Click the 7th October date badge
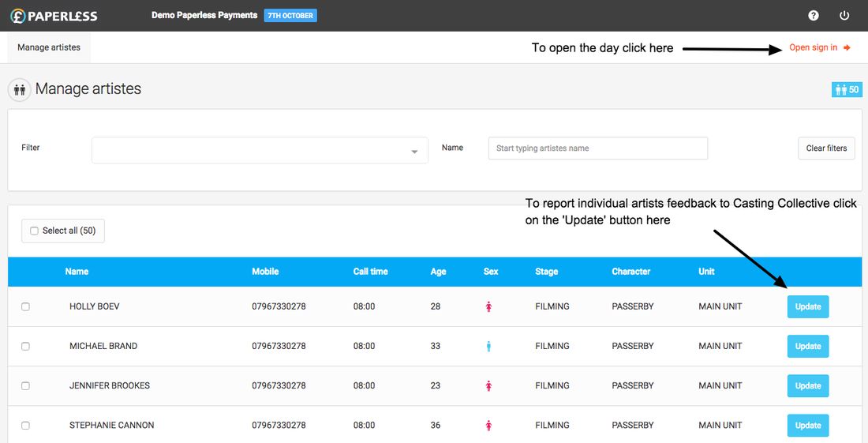The width and height of the screenshot is (868, 443). pyautogui.click(x=290, y=16)
